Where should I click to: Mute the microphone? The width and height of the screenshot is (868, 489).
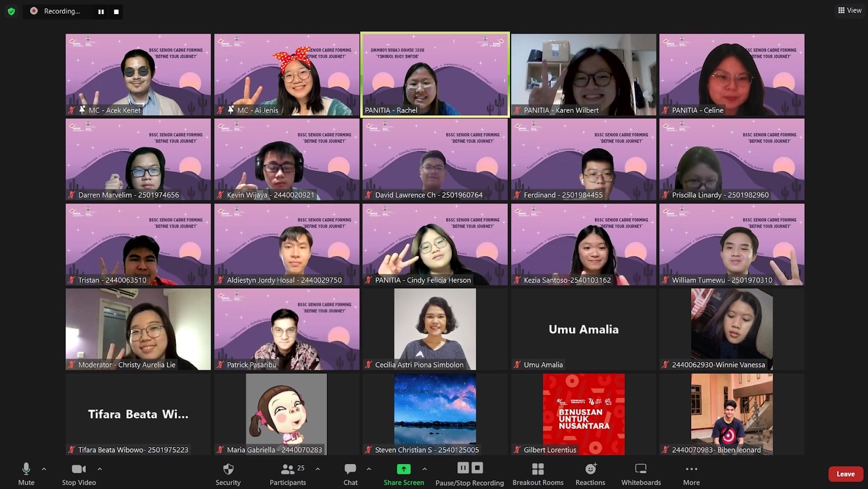click(26, 469)
